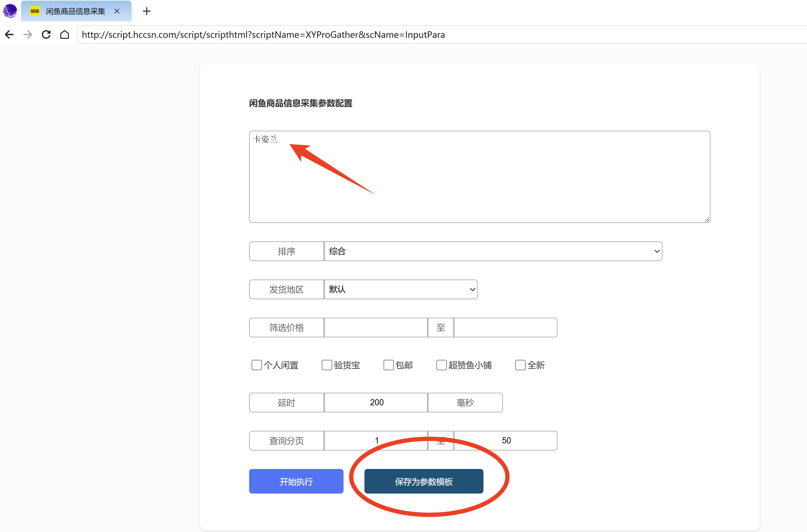The width and height of the screenshot is (807, 532).
Task: Switch to the 闲鱼商品信息采集 tab
Action: (76, 11)
